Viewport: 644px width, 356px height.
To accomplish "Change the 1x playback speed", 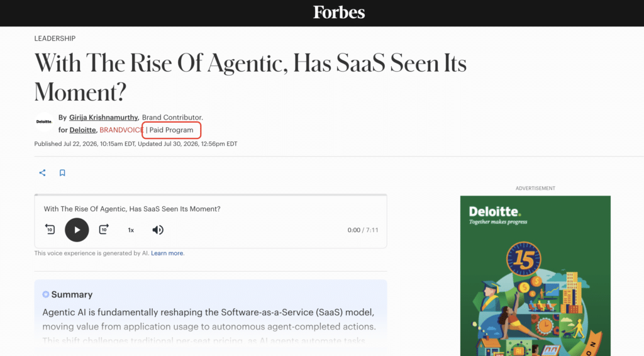I will (x=131, y=230).
